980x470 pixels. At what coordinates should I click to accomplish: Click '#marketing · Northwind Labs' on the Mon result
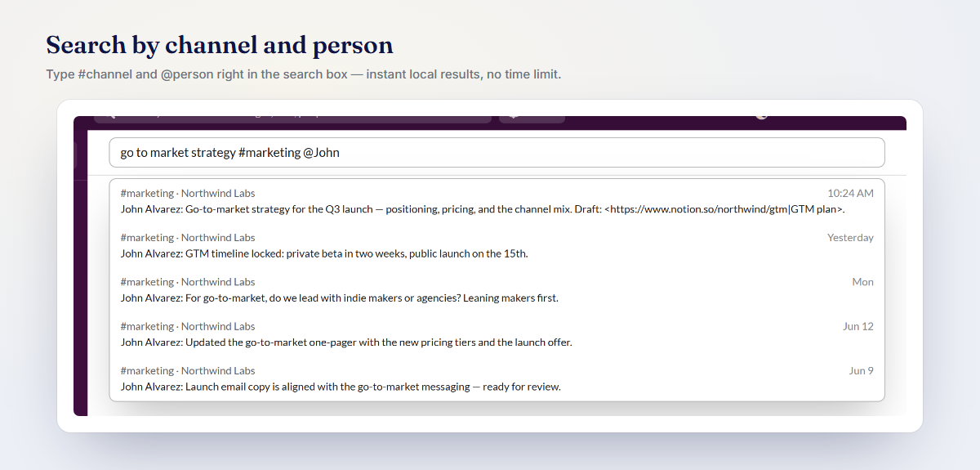click(188, 282)
